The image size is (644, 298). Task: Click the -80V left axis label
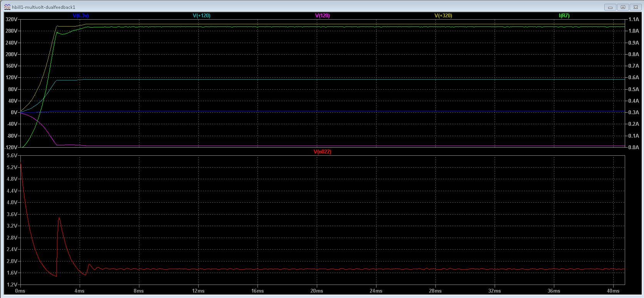pos(12,136)
